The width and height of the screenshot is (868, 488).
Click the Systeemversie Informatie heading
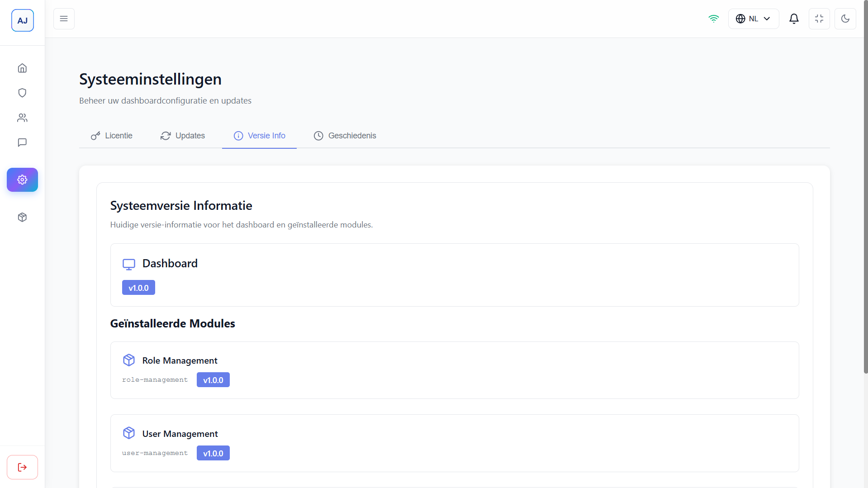pyautogui.click(x=181, y=206)
